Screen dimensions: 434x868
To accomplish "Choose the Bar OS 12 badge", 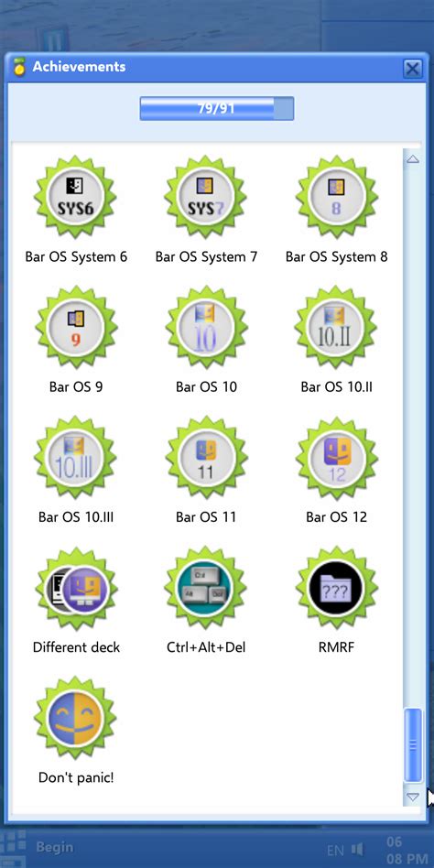I will coord(337,458).
